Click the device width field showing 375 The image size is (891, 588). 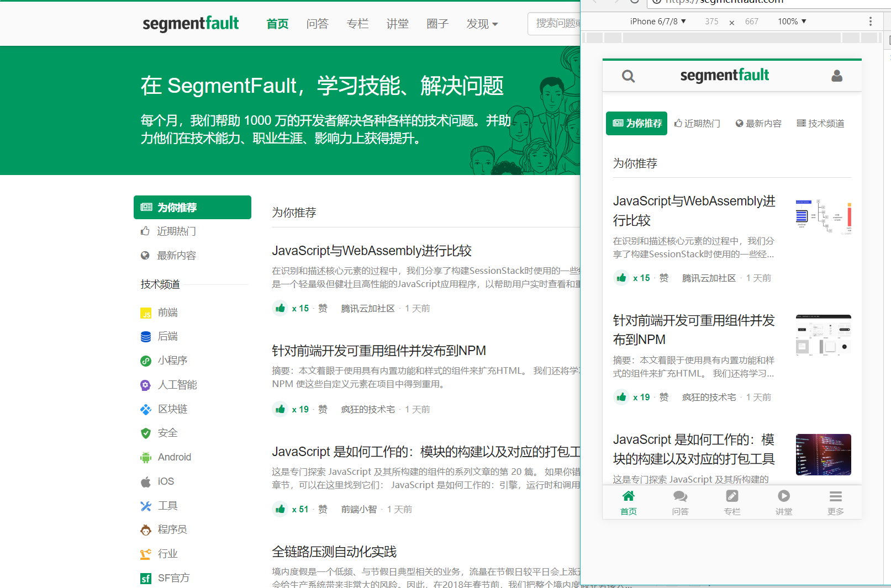[711, 22]
